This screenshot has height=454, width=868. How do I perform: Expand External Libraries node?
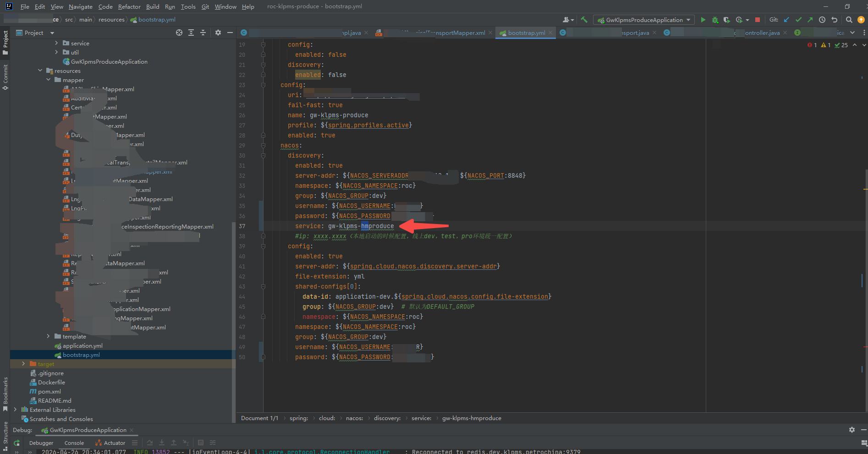15,410
